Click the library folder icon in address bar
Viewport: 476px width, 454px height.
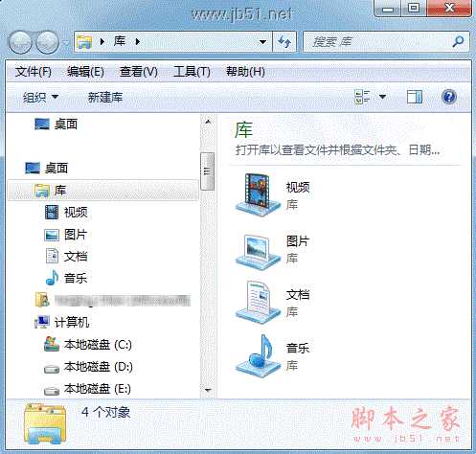click(84, 42)
